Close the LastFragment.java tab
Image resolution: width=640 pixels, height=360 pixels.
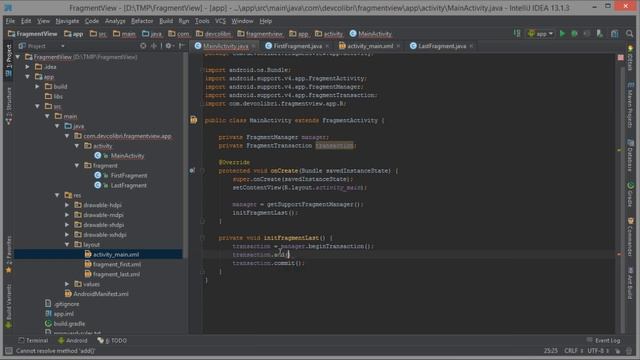click(x=471, y=46)
